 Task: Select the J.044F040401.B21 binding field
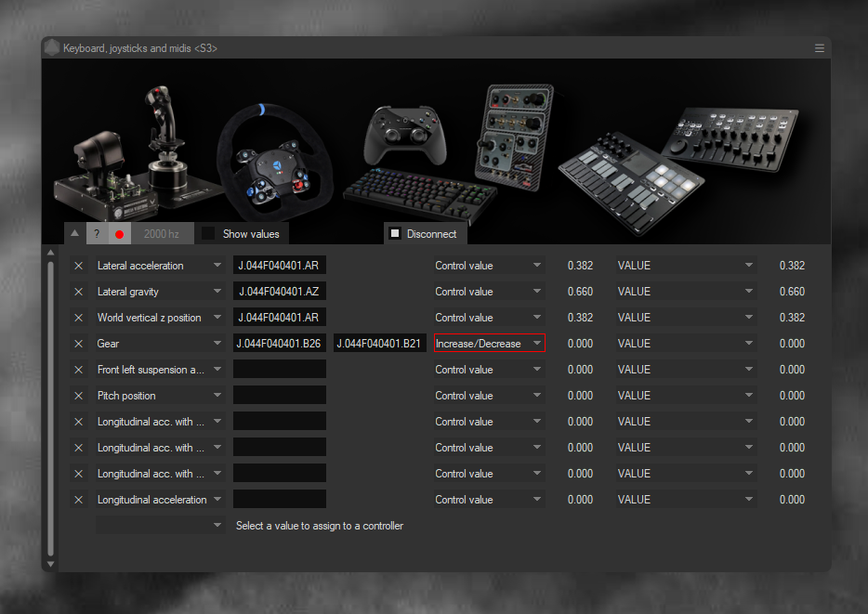pos(379,344)
